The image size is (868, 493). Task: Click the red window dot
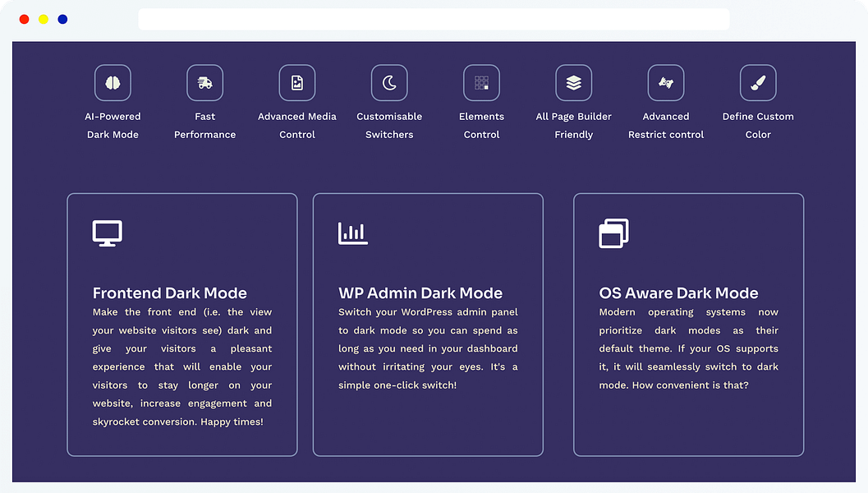[x=25, y=20]
